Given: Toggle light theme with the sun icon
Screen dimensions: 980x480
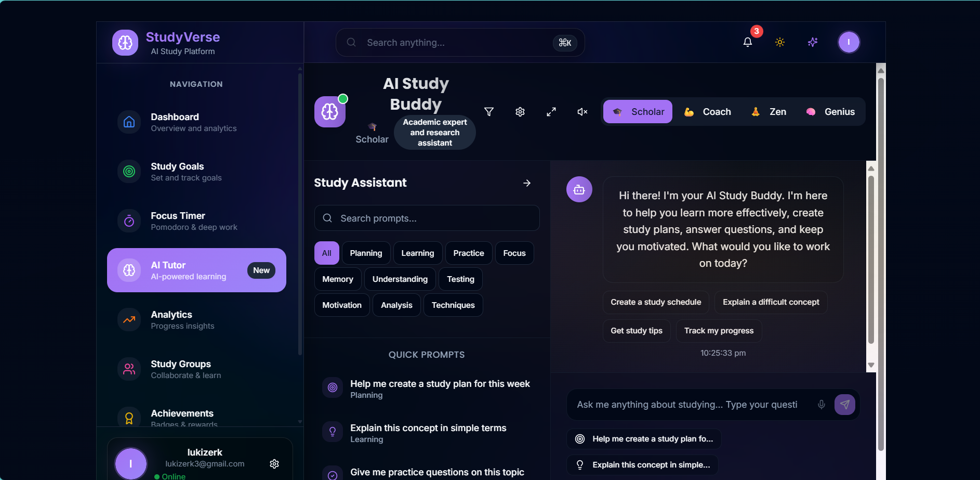Looking at the screenshot, I should 780,42.
